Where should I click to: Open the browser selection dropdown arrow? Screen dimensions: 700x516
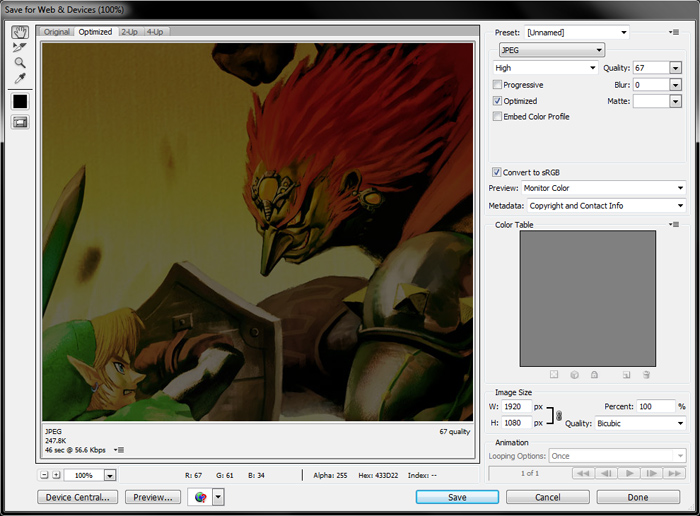[x=218, y=497]
